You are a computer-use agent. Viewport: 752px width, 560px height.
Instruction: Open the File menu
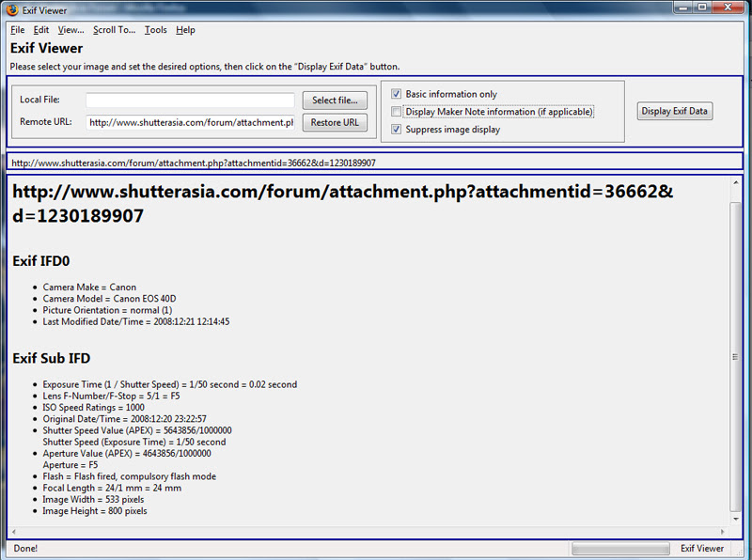(x=17, y=30)
